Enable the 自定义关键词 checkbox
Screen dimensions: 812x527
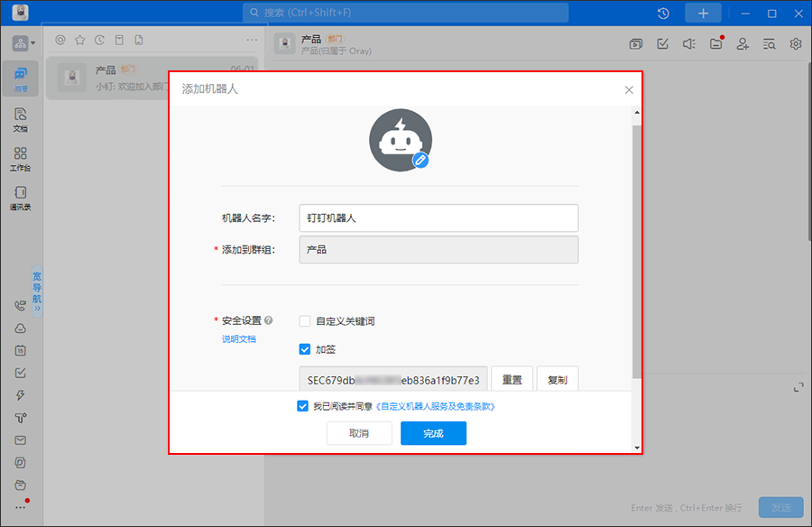(x=305, y=321)
